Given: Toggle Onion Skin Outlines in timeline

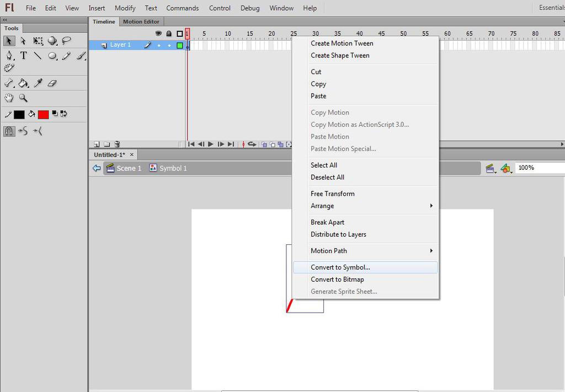Looking at the screenshot, I should pyautogui.click(x=273, y=144).
